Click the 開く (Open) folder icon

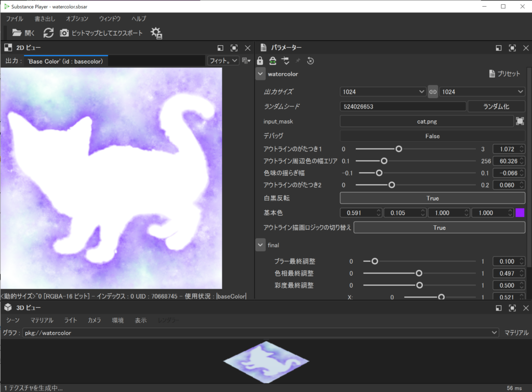pyautogui.click(x=17, y=33)
